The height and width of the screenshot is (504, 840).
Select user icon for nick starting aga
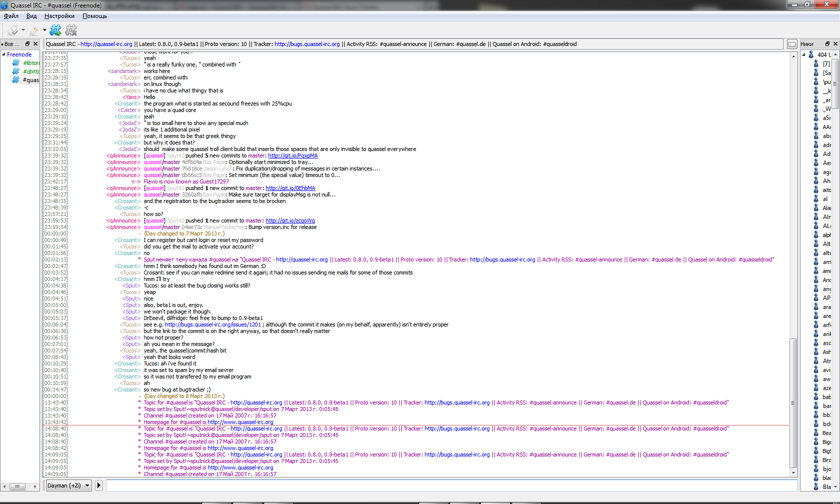coord(816,171)
